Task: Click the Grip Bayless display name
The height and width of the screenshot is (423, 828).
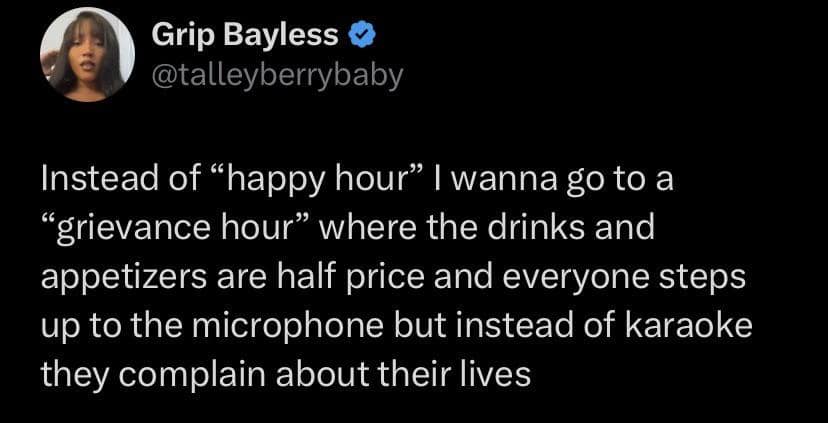Action: (x=245, y=38)
